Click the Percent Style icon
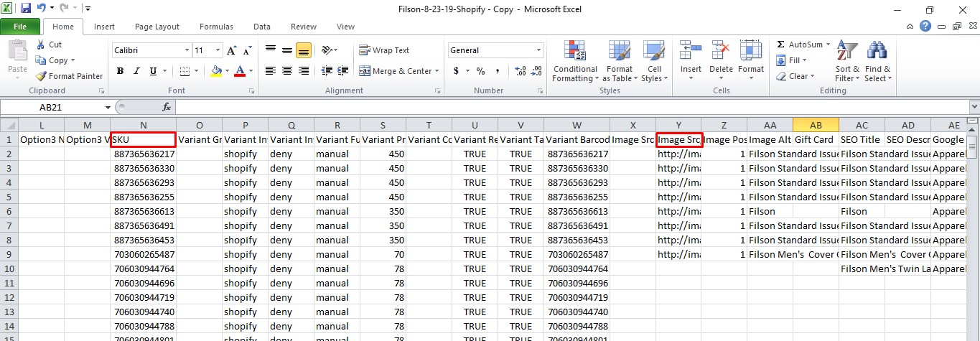Viewport: 980px width, 341px height. [x=480, y=71]
